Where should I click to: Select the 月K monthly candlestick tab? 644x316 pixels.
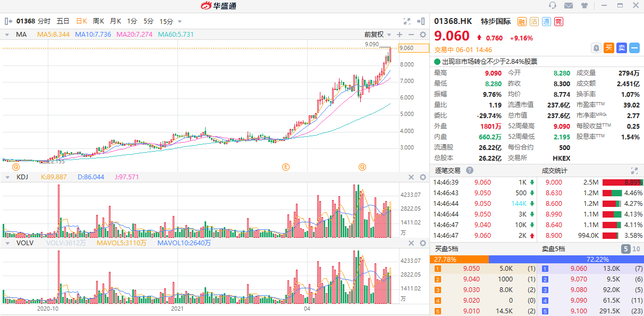pyautogui.click(x=115, y=21)
